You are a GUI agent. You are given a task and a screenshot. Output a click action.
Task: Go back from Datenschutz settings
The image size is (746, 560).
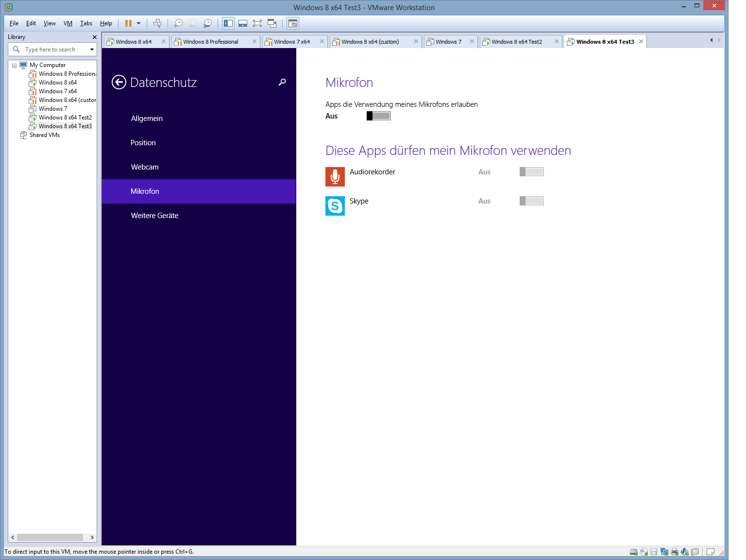click(x=119, y=83)
